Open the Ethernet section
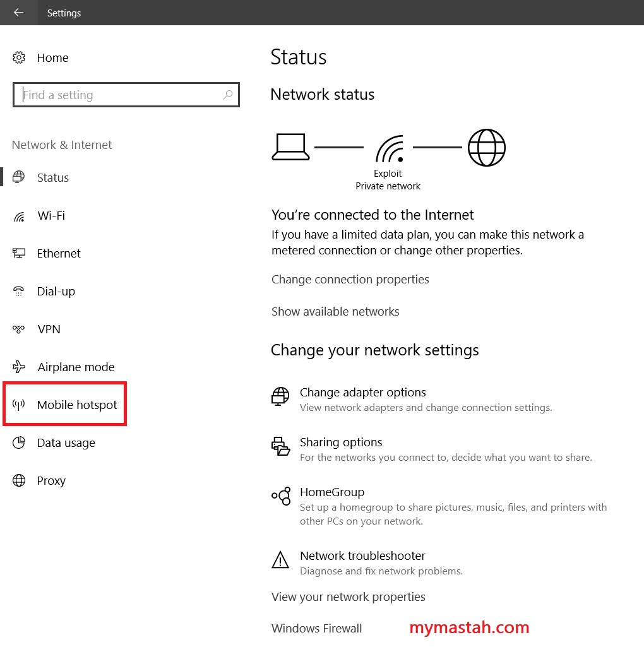The height and width of the screenshot is (647, 644). point(59,253)
